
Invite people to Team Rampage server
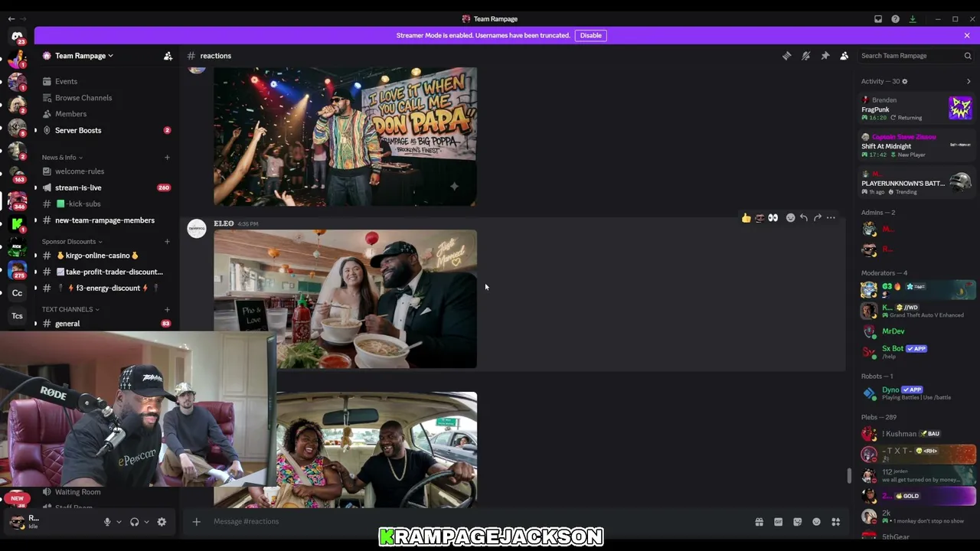click(168, 56)
